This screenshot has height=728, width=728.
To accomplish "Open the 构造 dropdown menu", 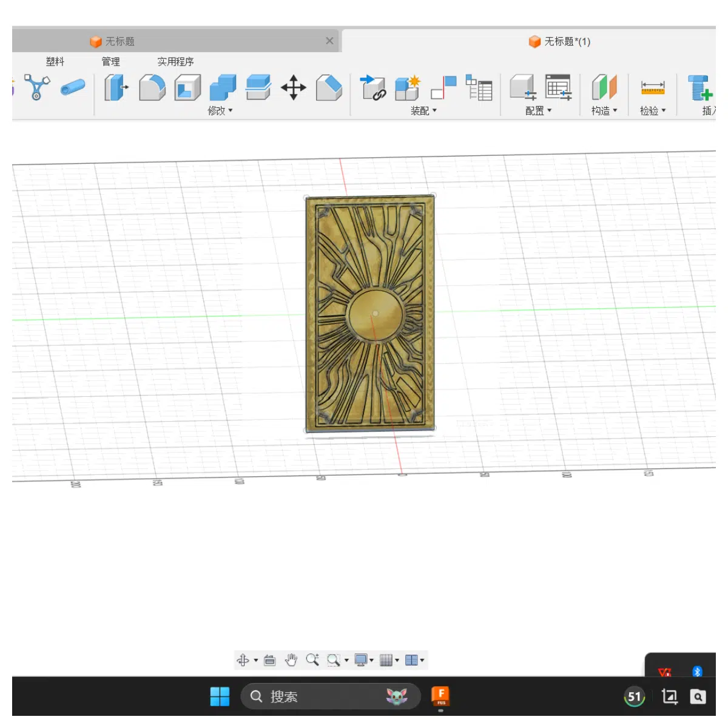I will pos(604,110).
